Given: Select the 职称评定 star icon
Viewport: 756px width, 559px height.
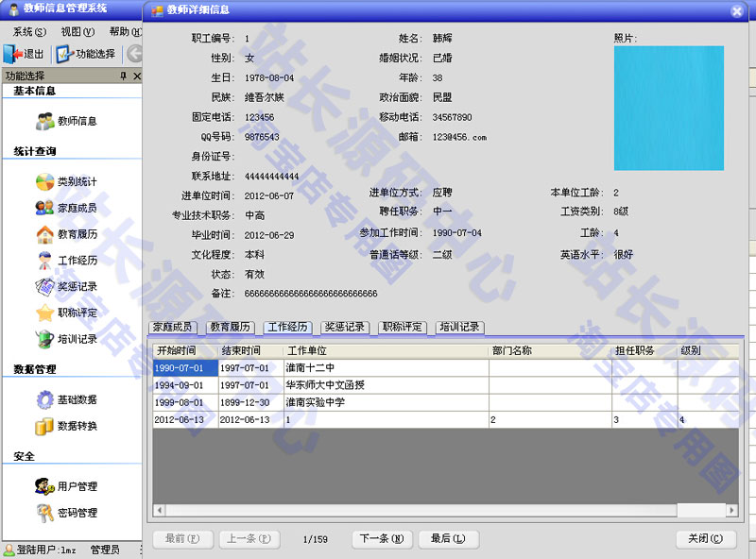Looking at the screenshot, I should (45, 313).
